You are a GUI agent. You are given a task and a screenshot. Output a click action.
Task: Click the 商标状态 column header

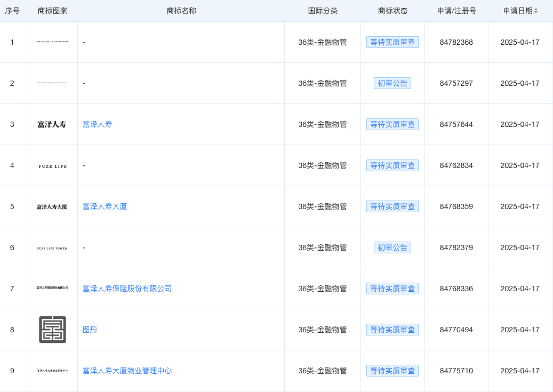click(392, 11)
